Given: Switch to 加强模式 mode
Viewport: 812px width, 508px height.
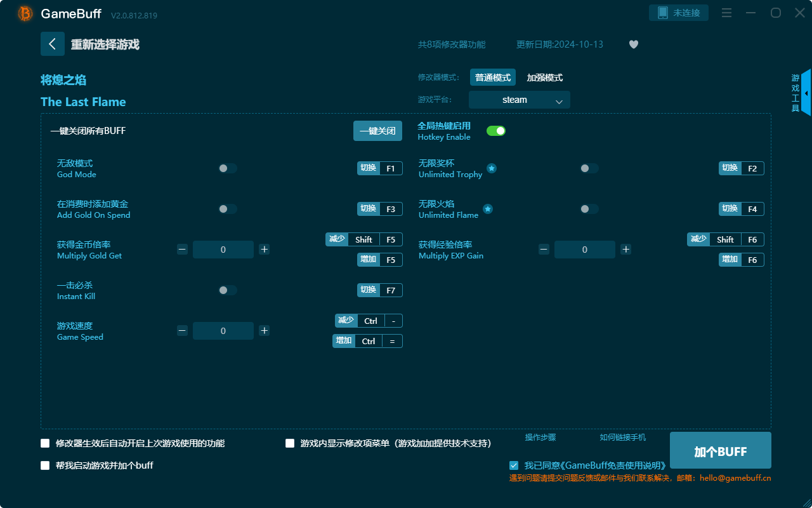Looking at the screenshot, I should [x=545, y=77].
